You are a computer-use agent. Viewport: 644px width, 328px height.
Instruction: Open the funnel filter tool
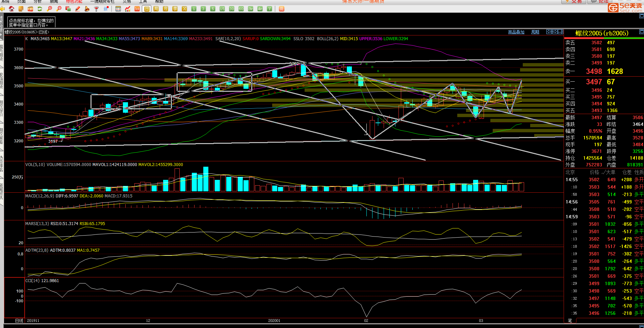97,9
